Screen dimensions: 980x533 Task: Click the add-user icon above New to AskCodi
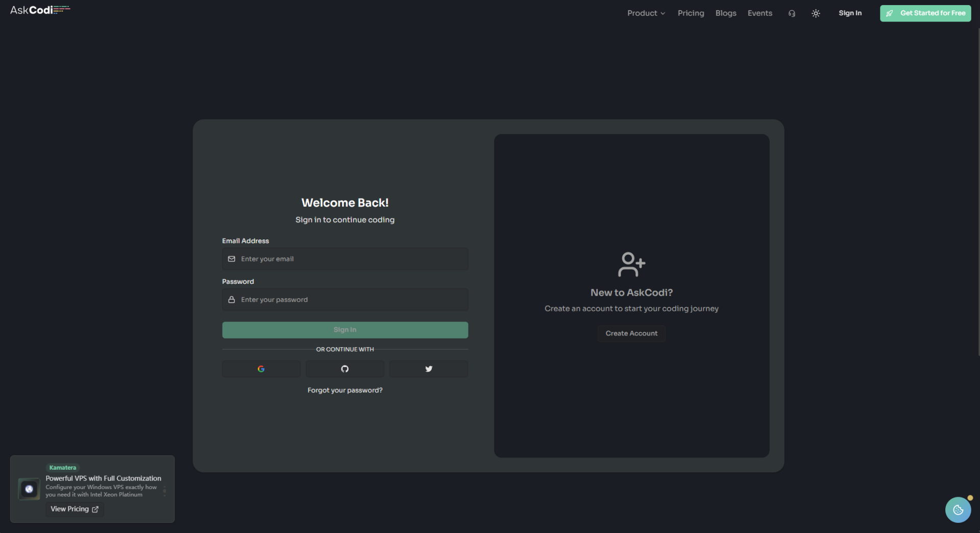coord(631,264)
